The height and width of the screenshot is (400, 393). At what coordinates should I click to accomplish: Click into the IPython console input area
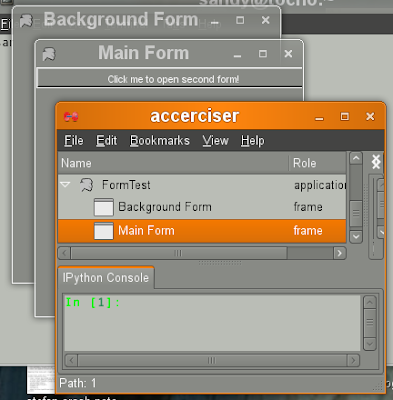coord(212,323)
